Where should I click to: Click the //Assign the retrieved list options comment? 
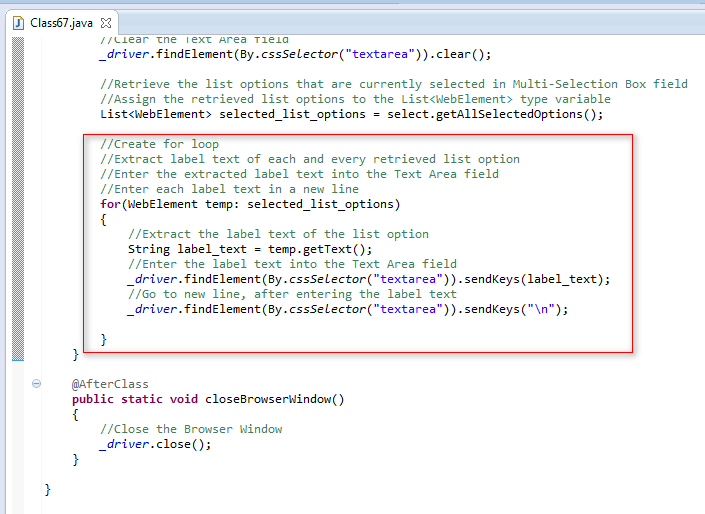pyautogui.click(x=355, y=99)
